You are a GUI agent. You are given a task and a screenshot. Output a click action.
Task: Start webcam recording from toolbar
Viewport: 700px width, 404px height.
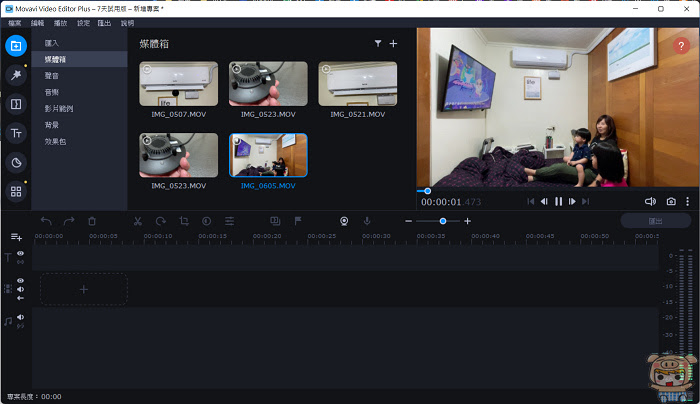tap(344, 221)
